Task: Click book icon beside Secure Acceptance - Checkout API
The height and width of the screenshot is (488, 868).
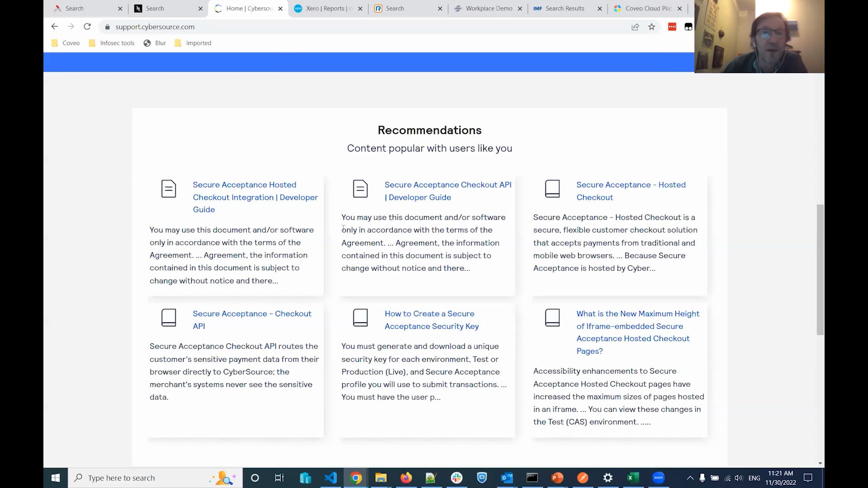Action: (169, 317)
